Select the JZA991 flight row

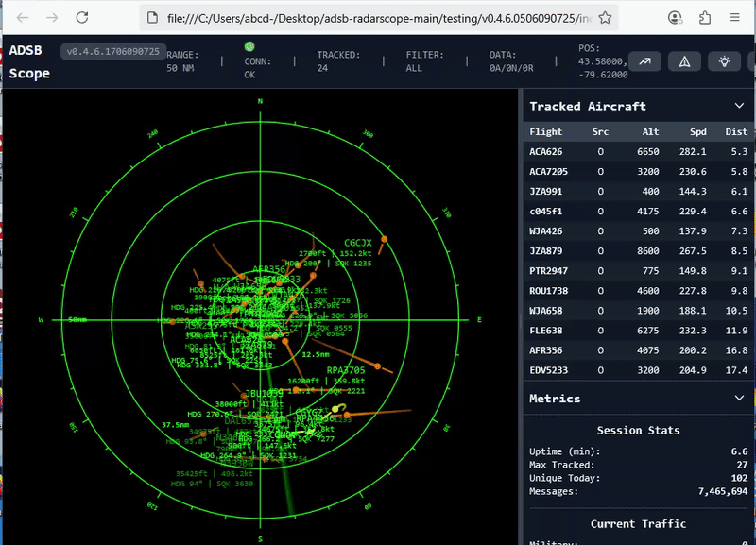(x=639, y=192)
